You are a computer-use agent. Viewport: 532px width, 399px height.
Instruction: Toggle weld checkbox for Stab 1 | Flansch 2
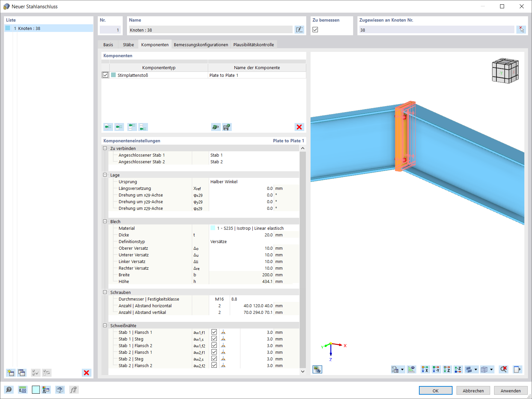[x=214, y=345]
